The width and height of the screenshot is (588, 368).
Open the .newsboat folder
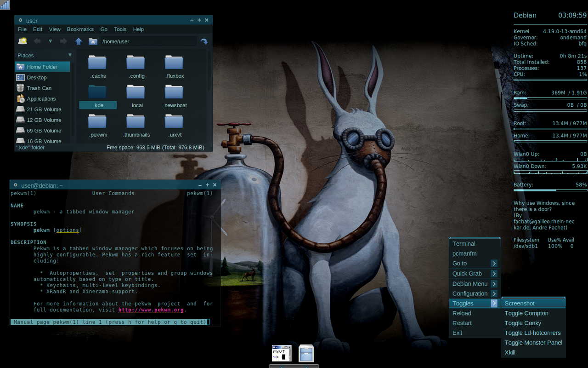pyautogui.click(x=175, y=97)
